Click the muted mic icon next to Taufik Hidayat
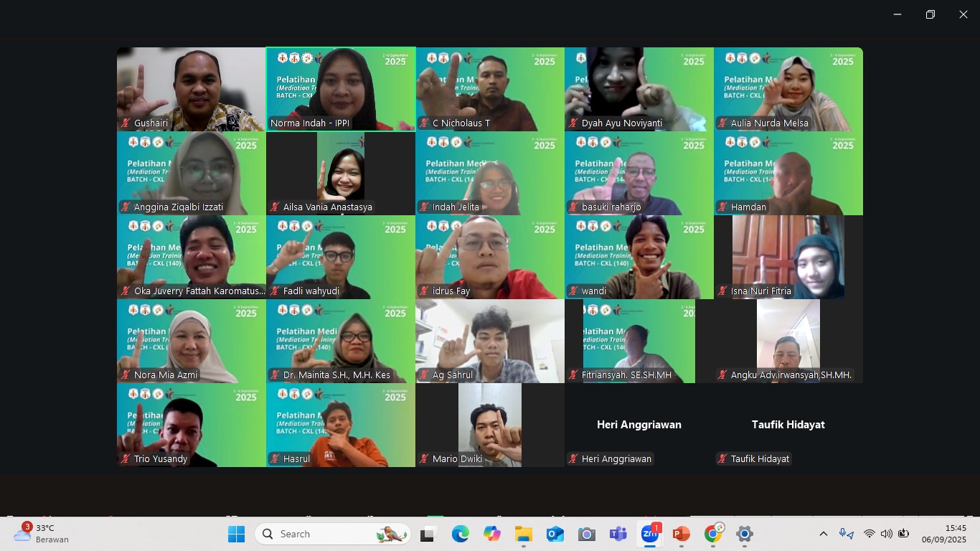This screenshot has width=980, height=551. [723, 459]
